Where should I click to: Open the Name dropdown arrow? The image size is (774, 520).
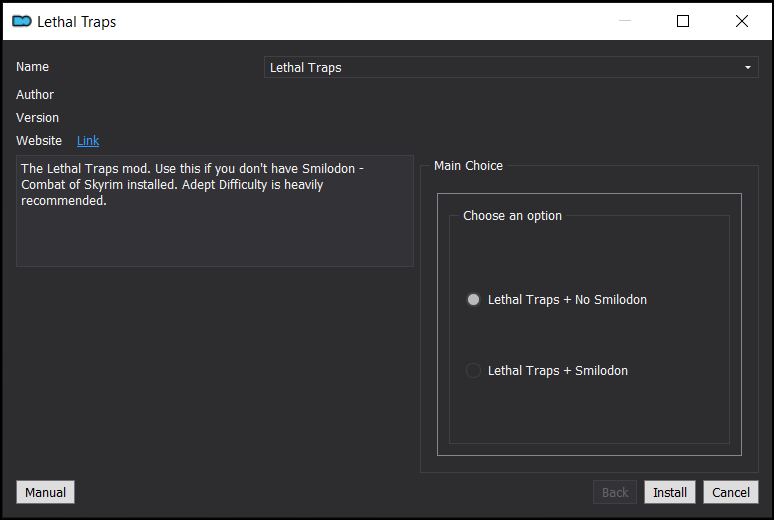pyautogui.click(x=748, y=67)
